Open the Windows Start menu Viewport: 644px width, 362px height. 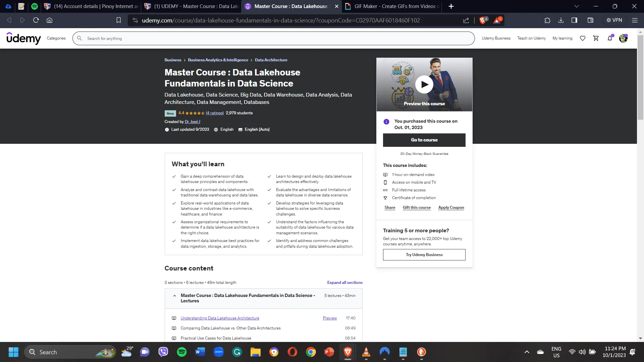tap(13, 352)
